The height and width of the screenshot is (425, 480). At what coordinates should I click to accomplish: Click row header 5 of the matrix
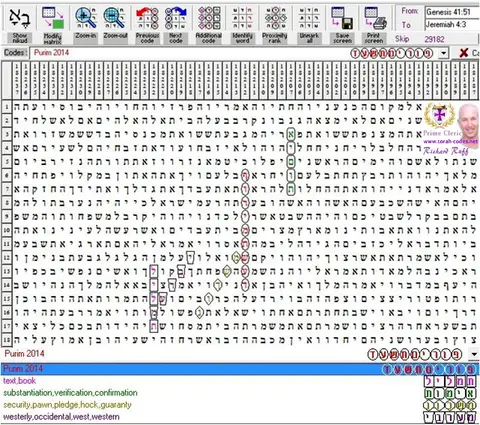(x=7, y=162)
